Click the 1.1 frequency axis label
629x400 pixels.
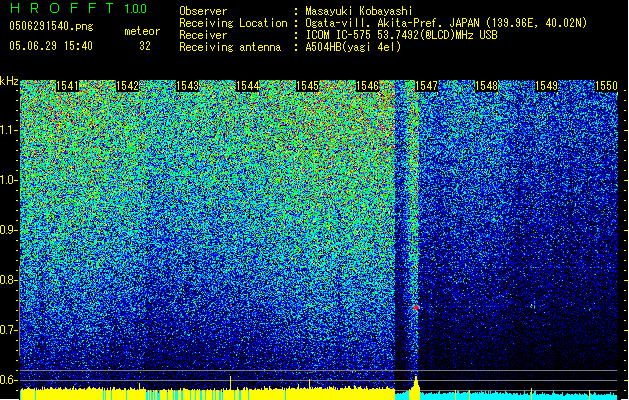click(x=9, y=130)
